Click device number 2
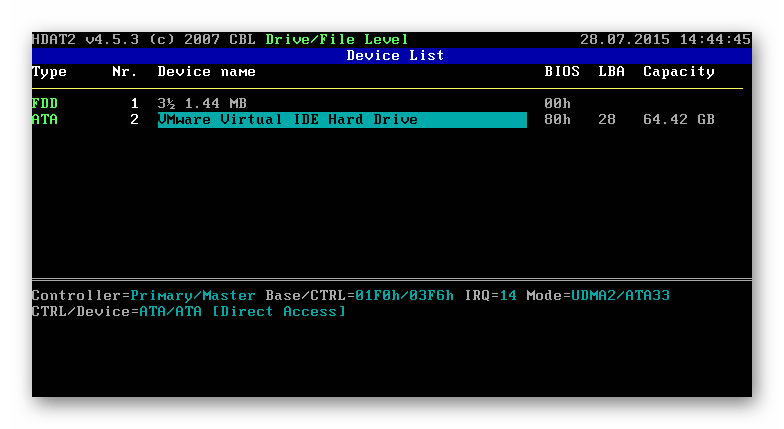784x429 pixels. pos(134,120)
